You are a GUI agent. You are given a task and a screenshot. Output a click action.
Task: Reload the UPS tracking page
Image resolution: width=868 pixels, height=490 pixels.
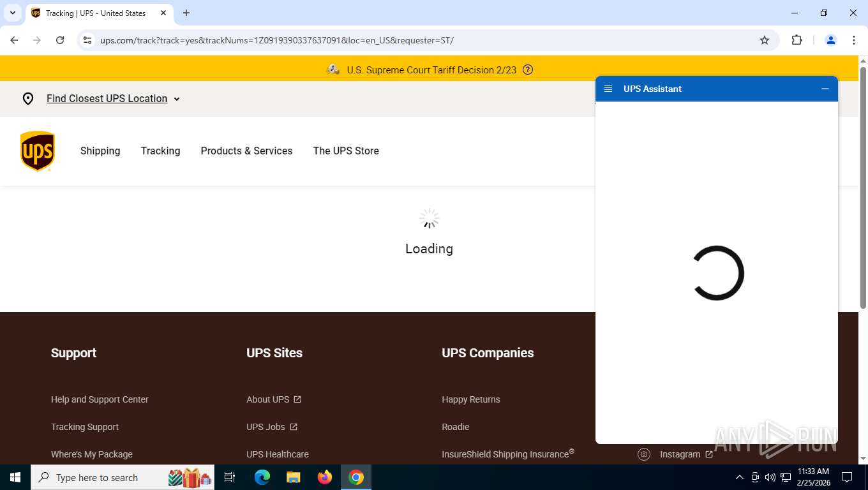click(x=60, y=40)
